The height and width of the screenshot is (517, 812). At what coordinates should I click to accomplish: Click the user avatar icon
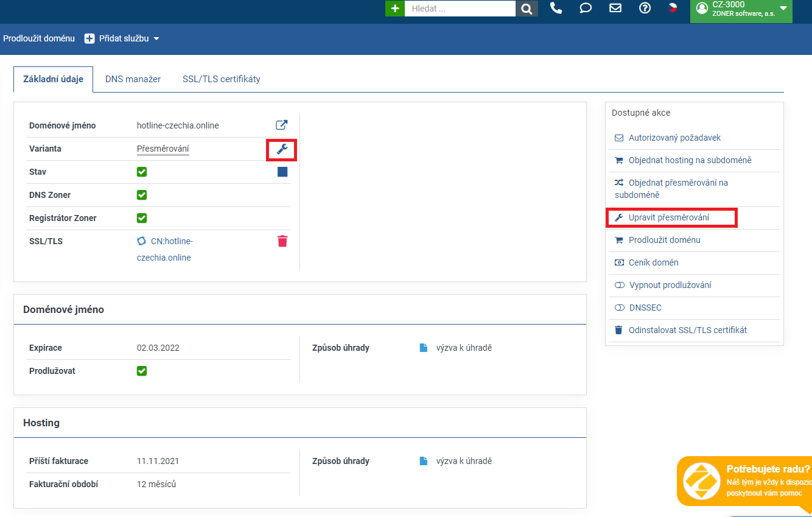(702, 8)
